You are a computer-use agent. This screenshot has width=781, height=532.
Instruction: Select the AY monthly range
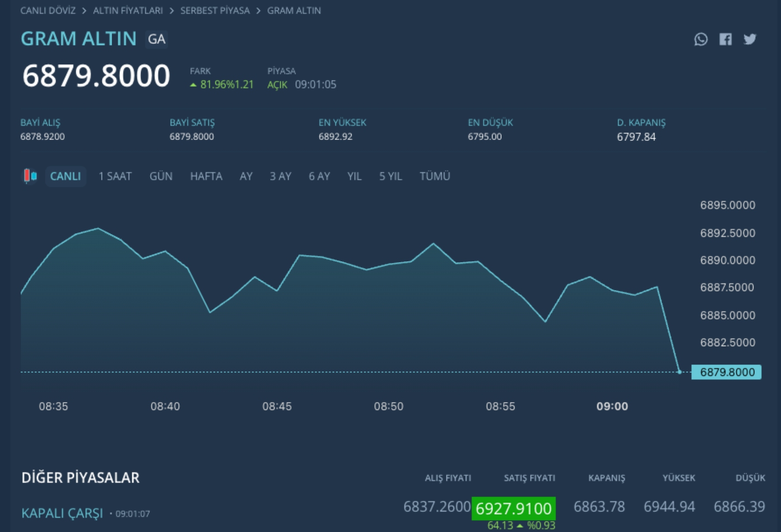pos(246,176)
